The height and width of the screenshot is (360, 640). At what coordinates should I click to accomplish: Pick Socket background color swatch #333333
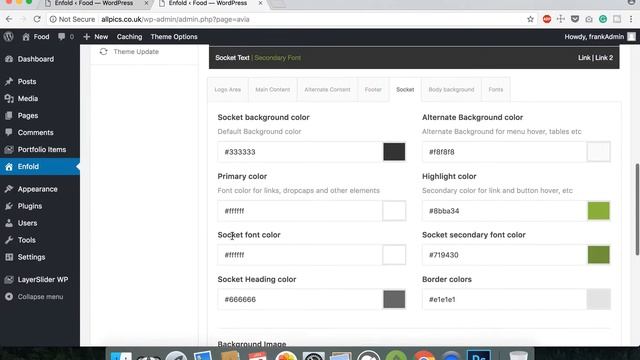[394, 152]
